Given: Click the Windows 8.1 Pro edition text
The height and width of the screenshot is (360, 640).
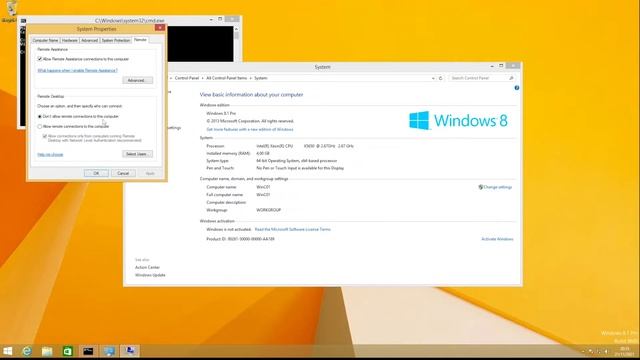Looking at the screenshot, I should point(221,113).
